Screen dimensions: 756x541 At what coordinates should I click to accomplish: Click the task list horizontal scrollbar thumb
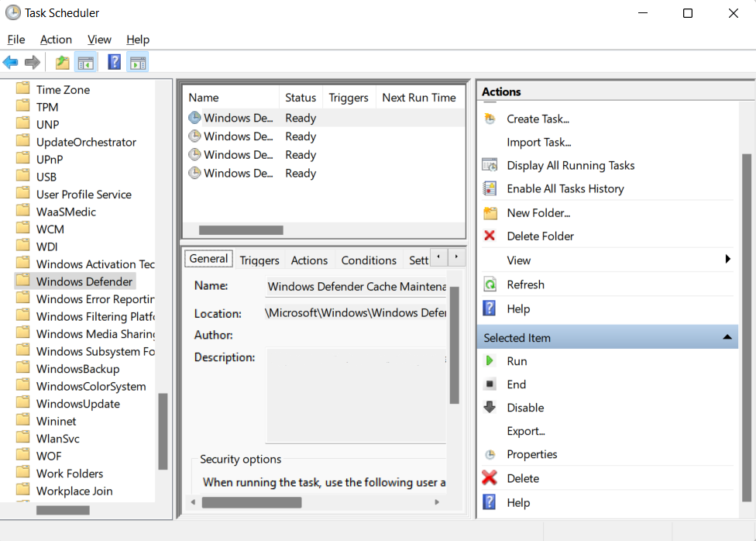[x=241, y=230]
